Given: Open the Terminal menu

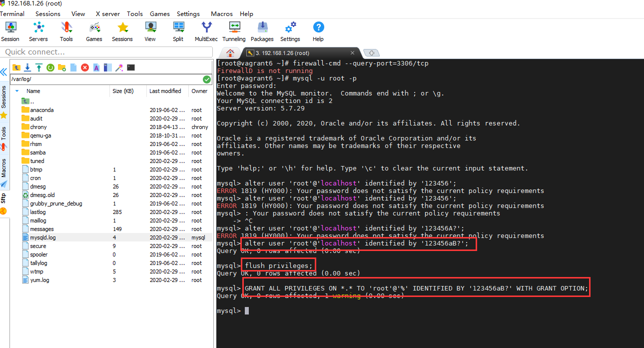Looking at the screenshot, I should (x=12, y=13).
